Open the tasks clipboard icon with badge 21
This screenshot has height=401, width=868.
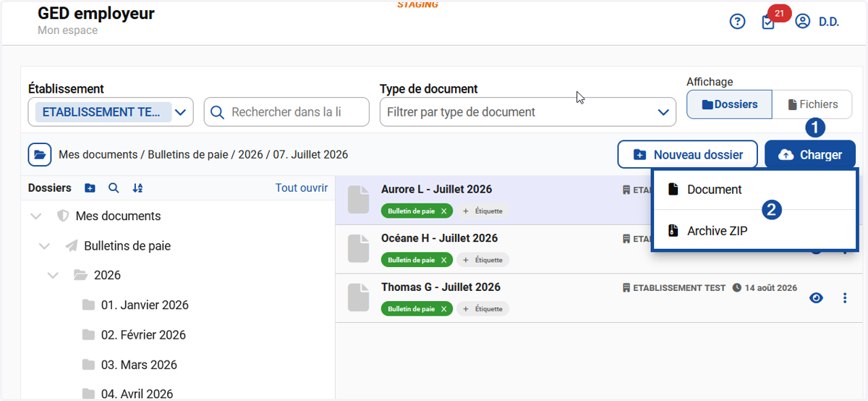click(768, 22)
